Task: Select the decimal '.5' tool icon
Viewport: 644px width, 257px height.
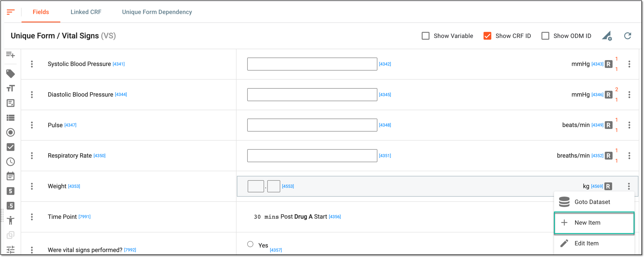Action: 11,206
